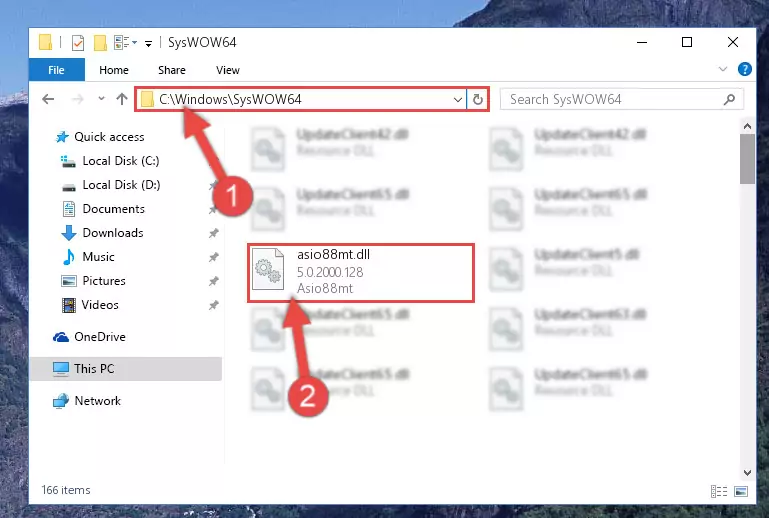
Task: Click the New folder quick access icon
Action: pos(101,43)
